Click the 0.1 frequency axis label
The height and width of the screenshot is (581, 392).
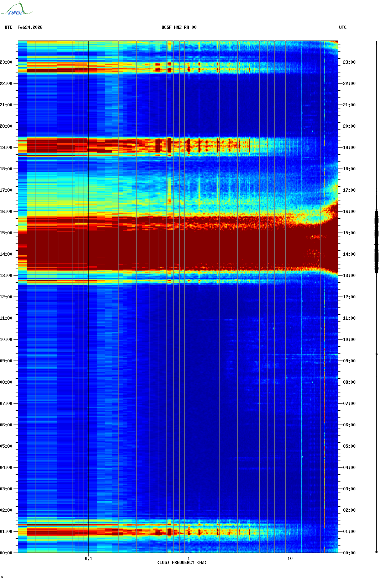tap(89, 559)
